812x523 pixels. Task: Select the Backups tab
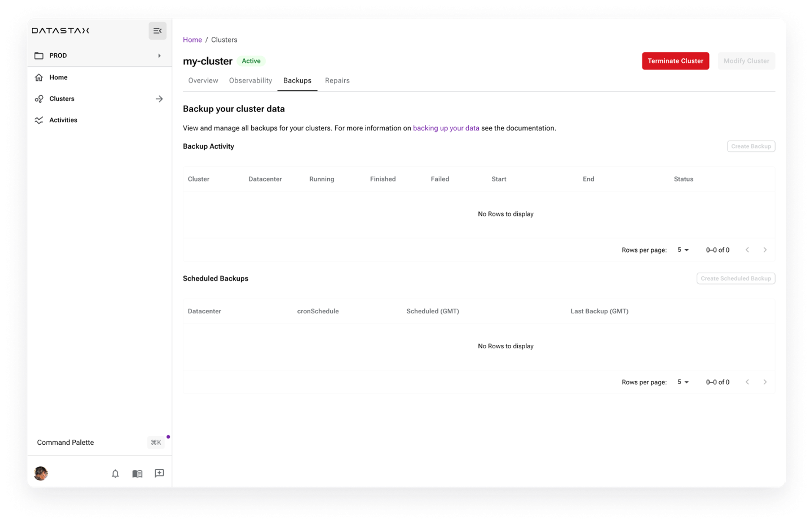tap(297, 80)
